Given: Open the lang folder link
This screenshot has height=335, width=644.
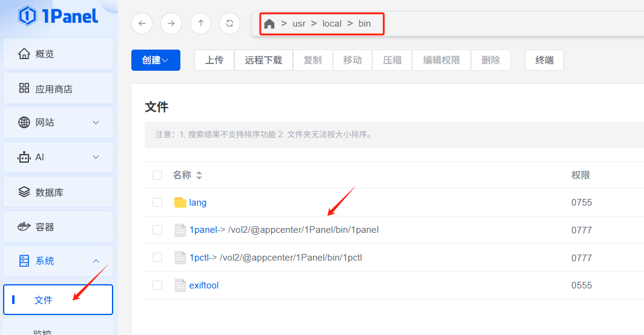Looking at the screenshot, I should pos(197,203).
